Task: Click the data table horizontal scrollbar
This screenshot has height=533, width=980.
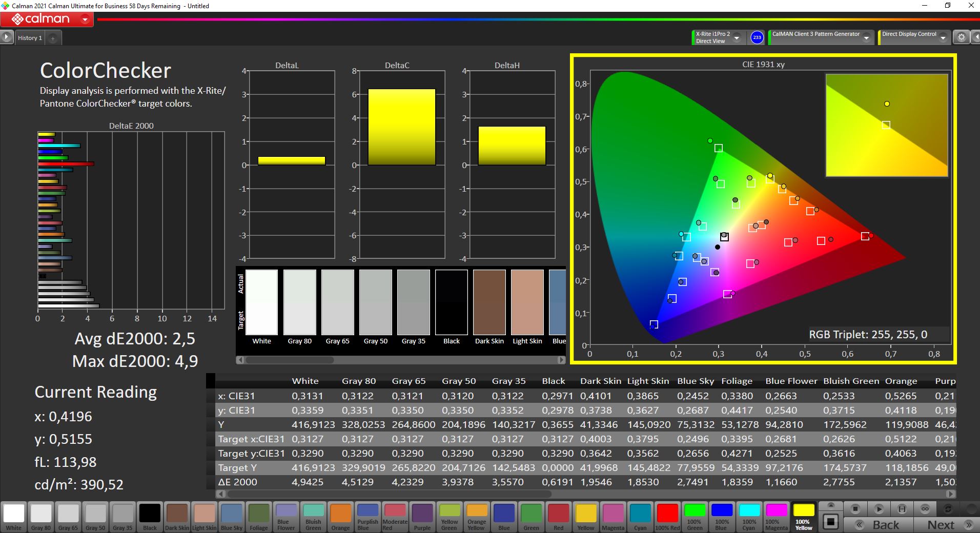Action: pyautogui.click(x=586, y=494)
